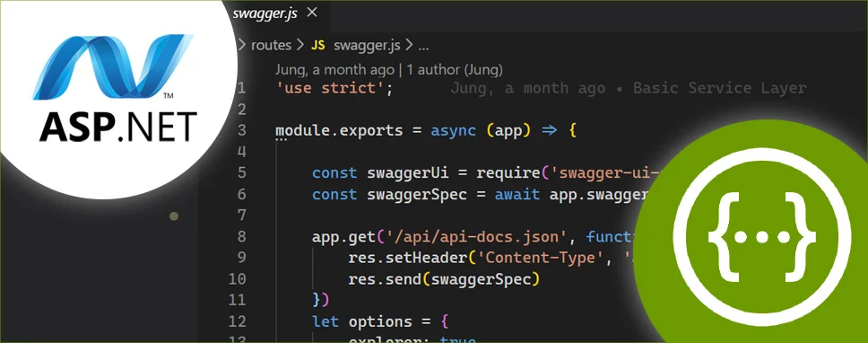Click the 'Content-Type' string on line 9
The width and height of the screenshot is (868, 343).
coord(541,259)
